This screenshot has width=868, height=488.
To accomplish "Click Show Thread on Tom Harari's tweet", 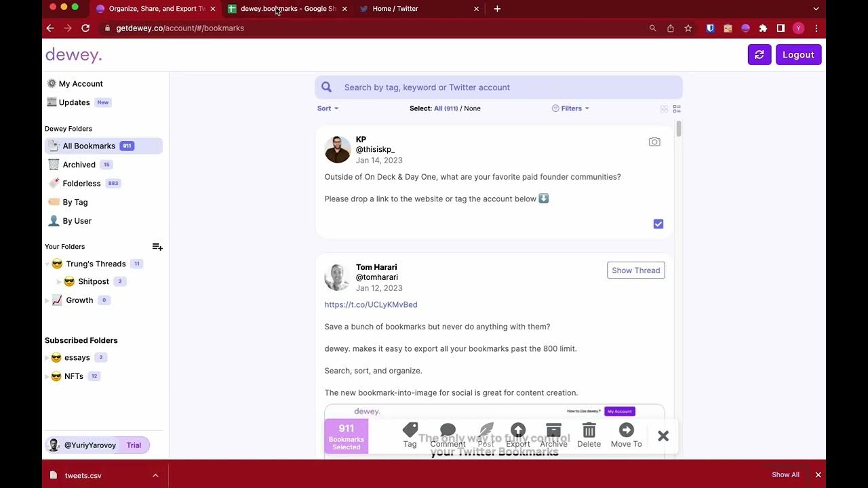I will [x=636, y=270].
